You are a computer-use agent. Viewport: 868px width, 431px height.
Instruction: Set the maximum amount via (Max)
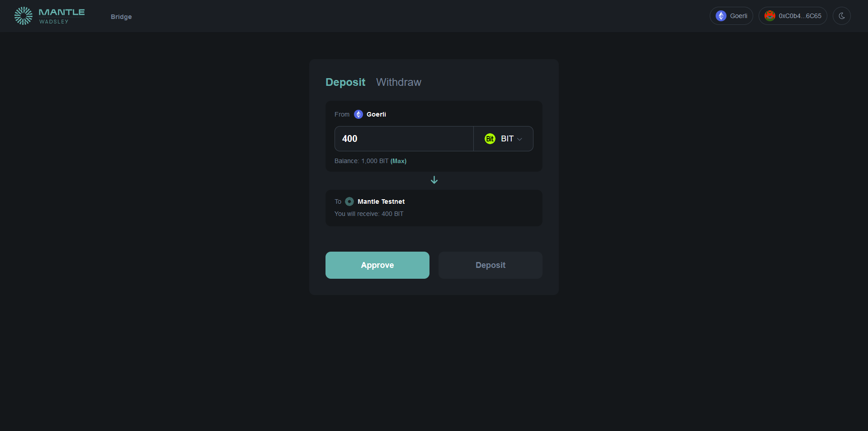coord(398,161)
